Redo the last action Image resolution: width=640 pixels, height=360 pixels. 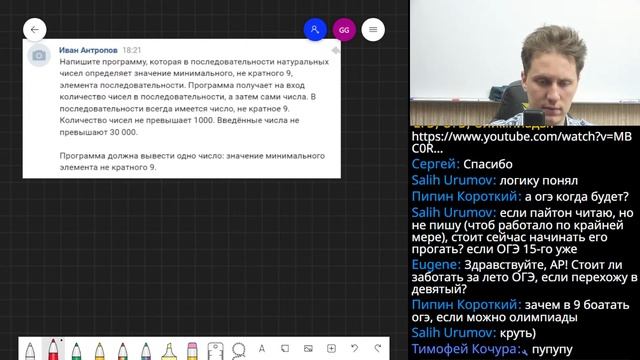(x=378, y=348)
